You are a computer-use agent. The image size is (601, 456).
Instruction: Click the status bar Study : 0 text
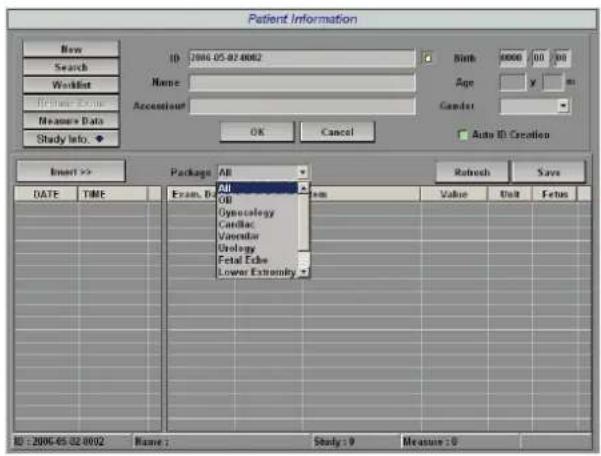[334, 442]
